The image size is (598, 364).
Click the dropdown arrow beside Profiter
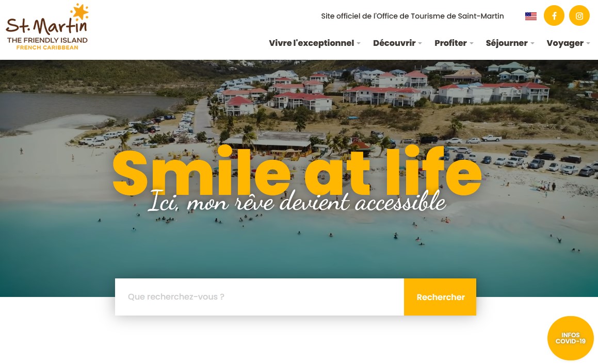[472, 43]
